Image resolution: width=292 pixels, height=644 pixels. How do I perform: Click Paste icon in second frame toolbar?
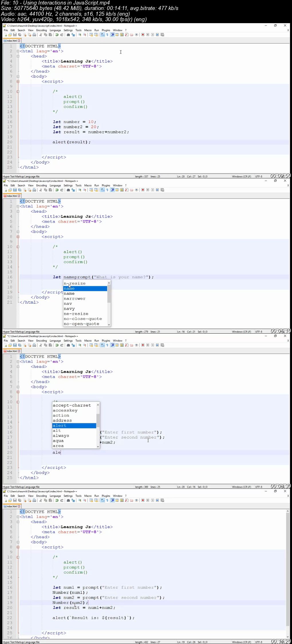click(x=50, y=190)
